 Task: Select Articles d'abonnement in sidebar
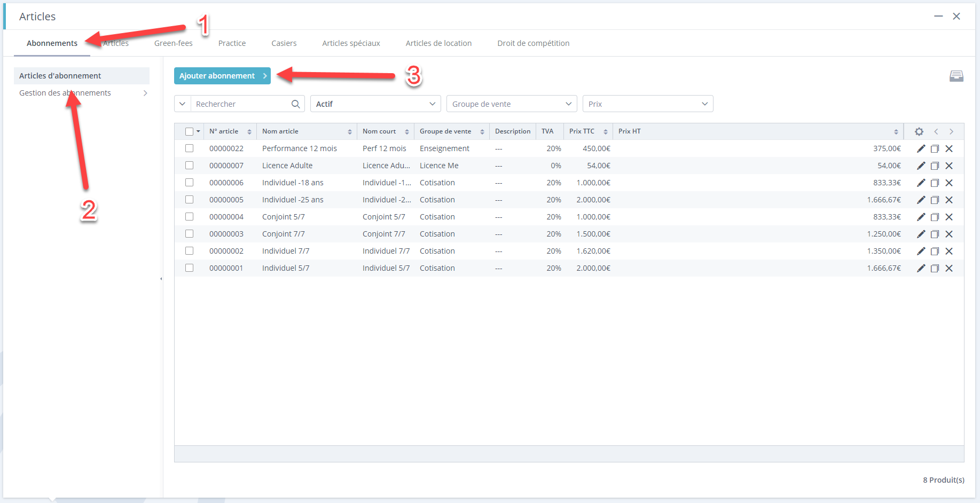click(x=82, y=76)
